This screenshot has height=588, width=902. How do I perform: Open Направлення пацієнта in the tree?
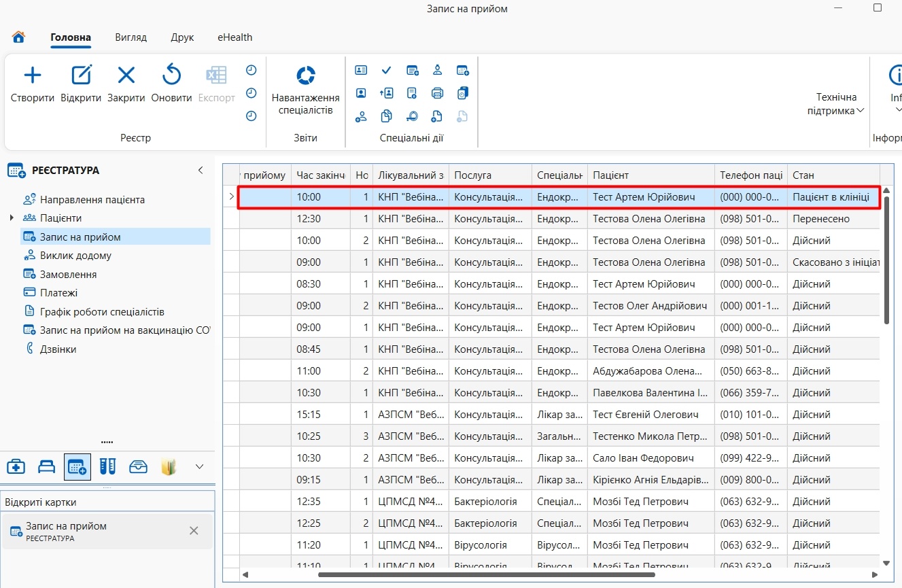[x=92, y=200]
